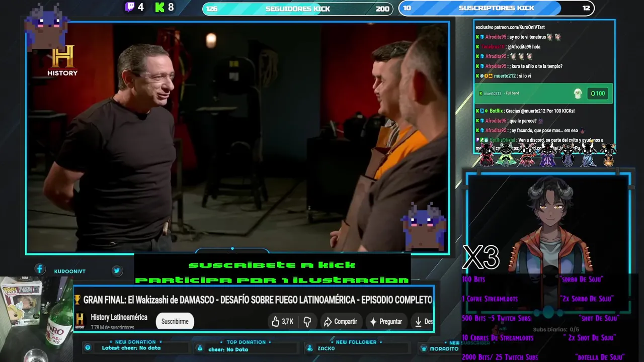Screen dimensions: 644x362
Task: Click the '100 Bits' reward line
Action: pos(474,279)
